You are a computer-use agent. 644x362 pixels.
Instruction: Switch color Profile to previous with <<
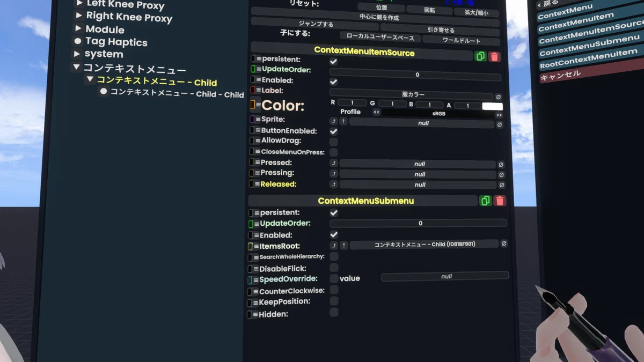tap(376, 113)
